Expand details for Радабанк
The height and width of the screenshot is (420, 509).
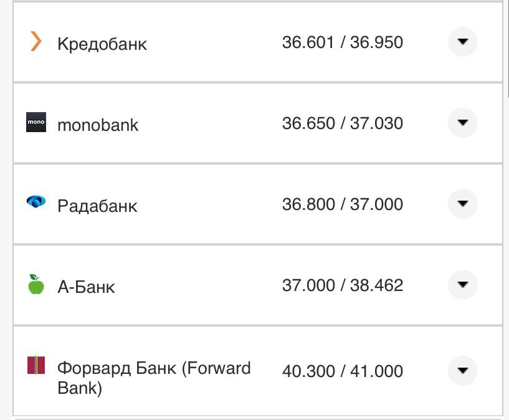click(462, 203)
